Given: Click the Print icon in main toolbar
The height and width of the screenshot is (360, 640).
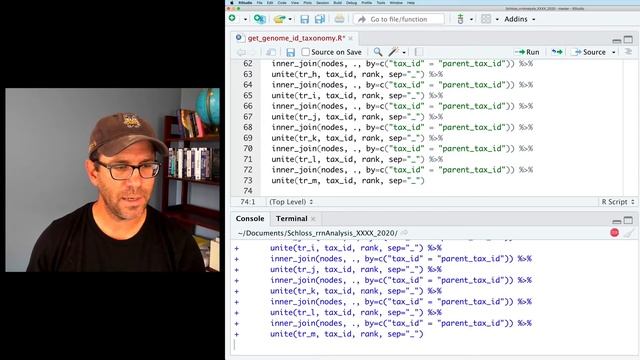Looking at the screenshot, I should pos(339,19).
